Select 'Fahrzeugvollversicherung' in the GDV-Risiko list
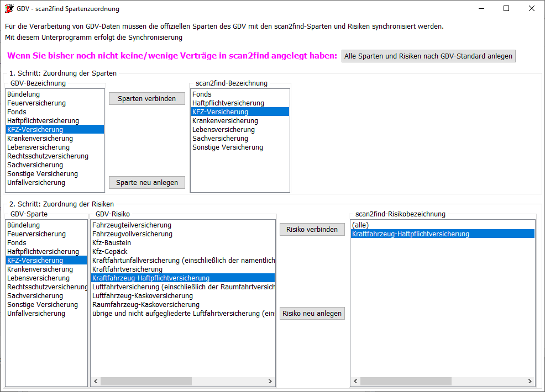This screenshot has height=392, width=545. pyautogui.click(x=183, y=234)
